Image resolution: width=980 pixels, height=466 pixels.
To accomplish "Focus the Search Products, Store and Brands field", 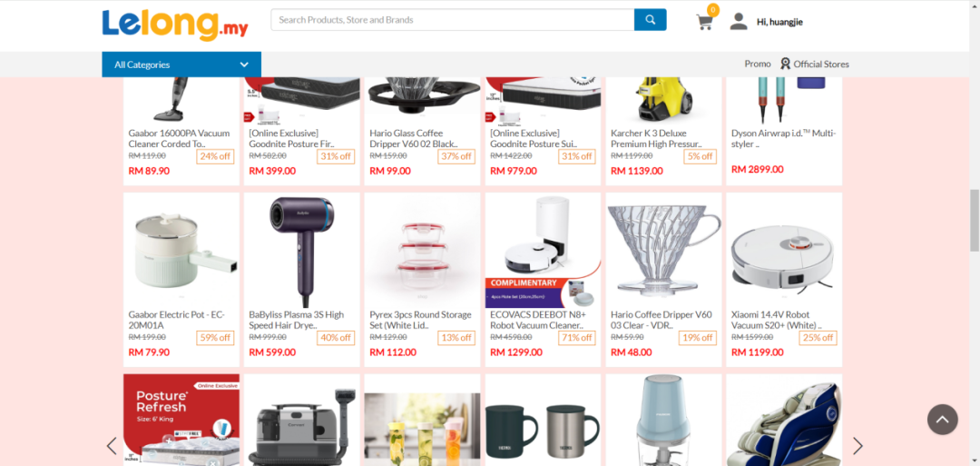I will (x=453, y=20).
